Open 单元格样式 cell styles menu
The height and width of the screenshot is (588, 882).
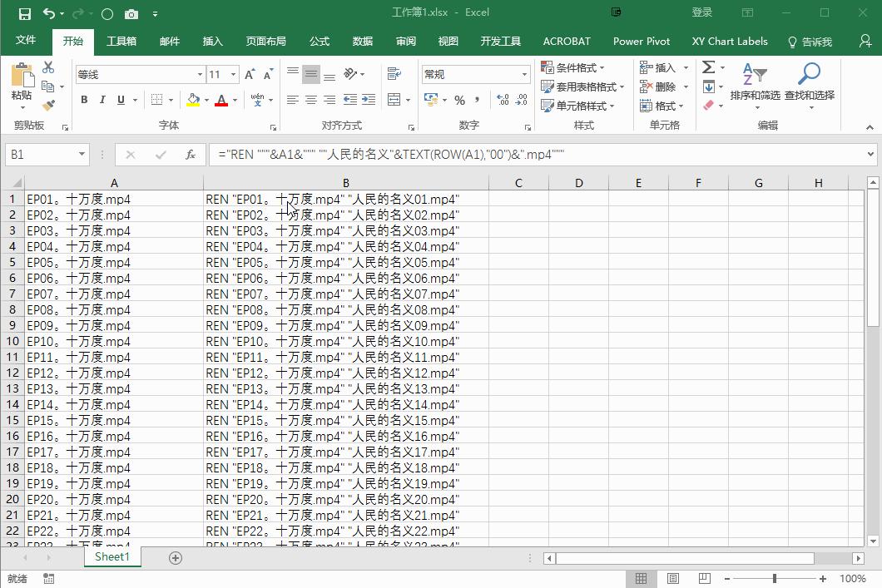[x=577, y=106]
